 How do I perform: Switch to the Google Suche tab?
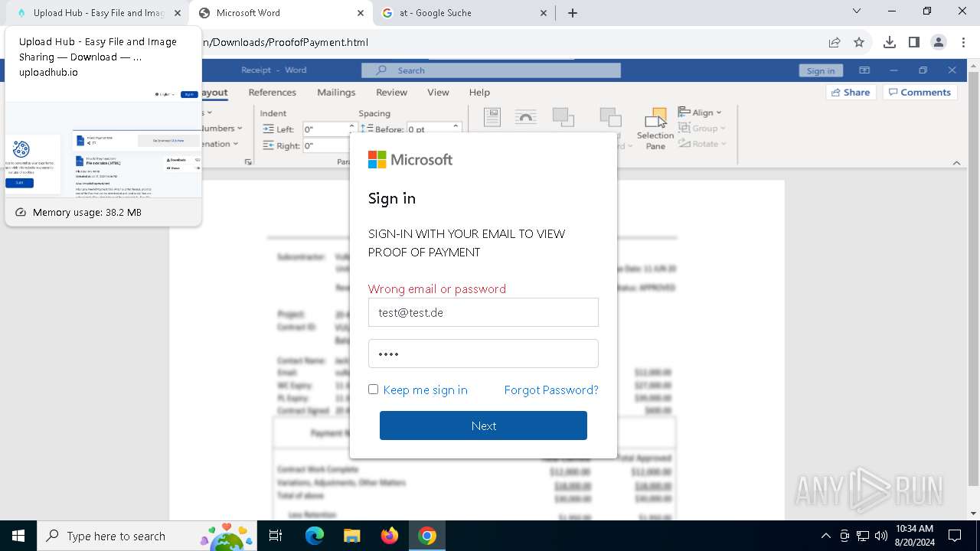(x=465, y=13)
